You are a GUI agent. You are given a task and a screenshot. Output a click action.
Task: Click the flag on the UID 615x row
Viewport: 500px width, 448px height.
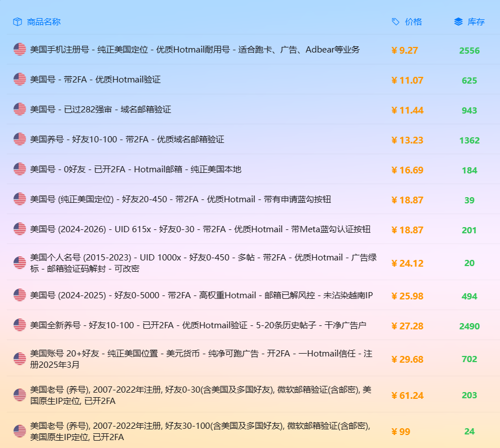20,229
